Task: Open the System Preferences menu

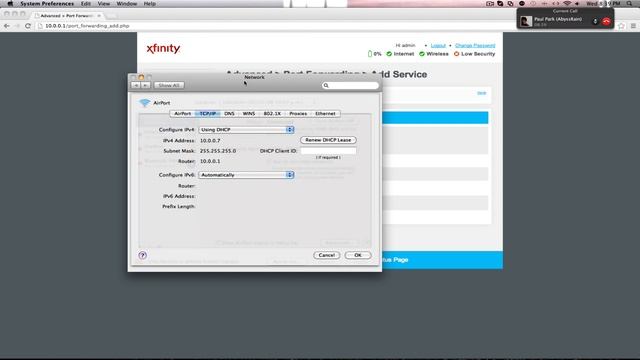Action: click(x=47, y=4)
